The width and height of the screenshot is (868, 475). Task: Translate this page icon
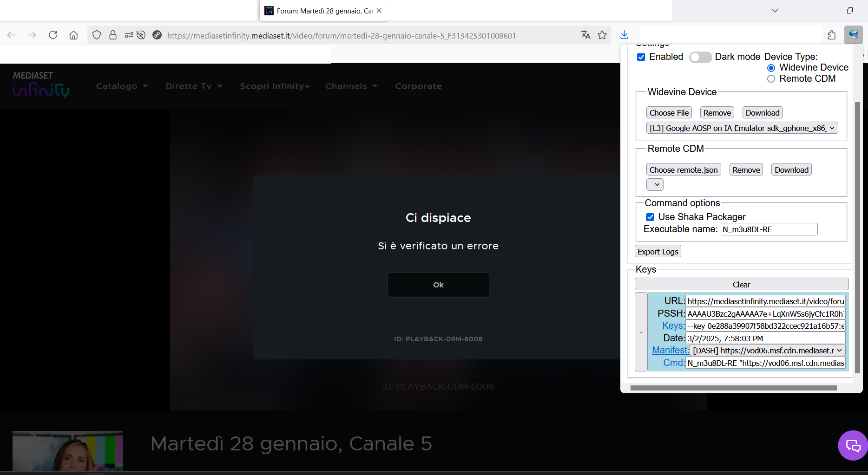click(x=585, y=35)
